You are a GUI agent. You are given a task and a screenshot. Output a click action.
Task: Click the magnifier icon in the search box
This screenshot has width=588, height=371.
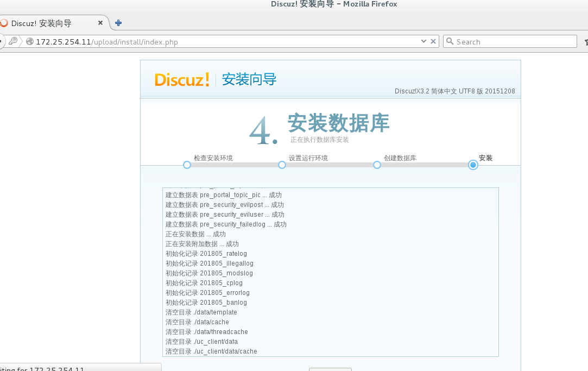450,41
